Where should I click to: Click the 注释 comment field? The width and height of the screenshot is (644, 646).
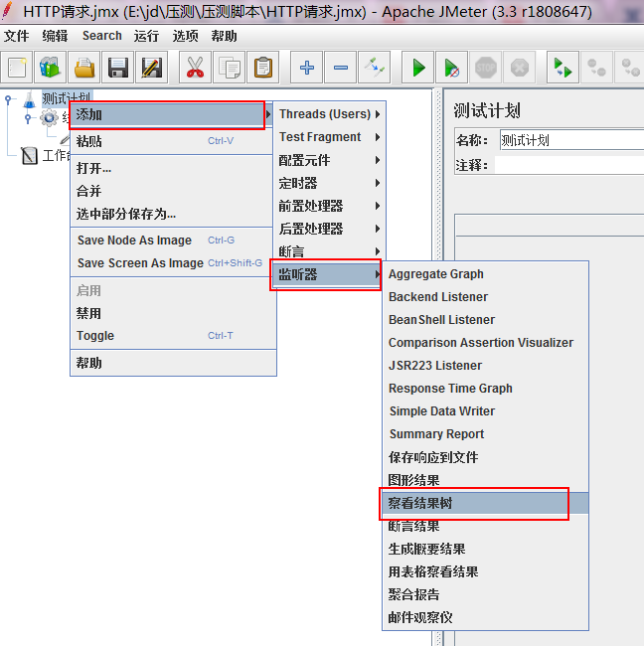coord(569,165)
